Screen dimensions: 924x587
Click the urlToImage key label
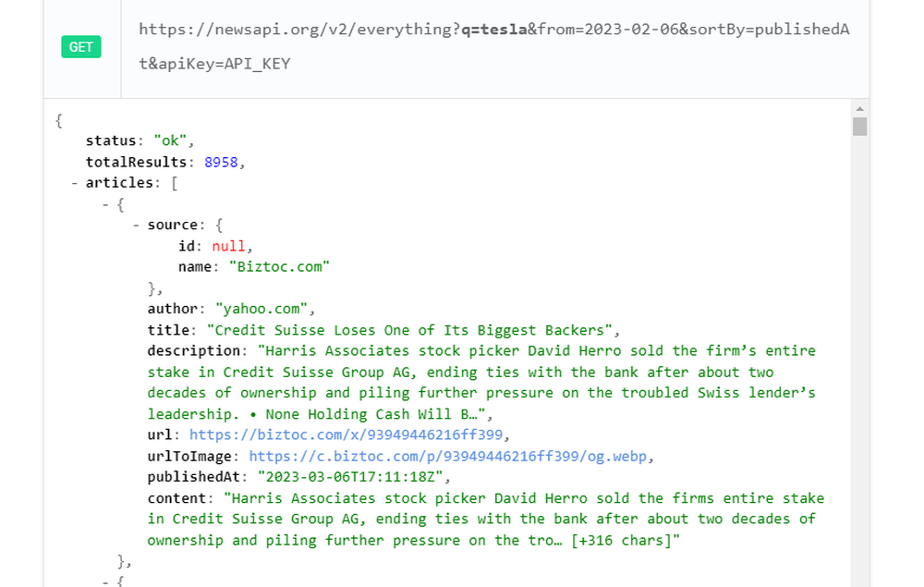pyautogui.click(x=189, y=456)
